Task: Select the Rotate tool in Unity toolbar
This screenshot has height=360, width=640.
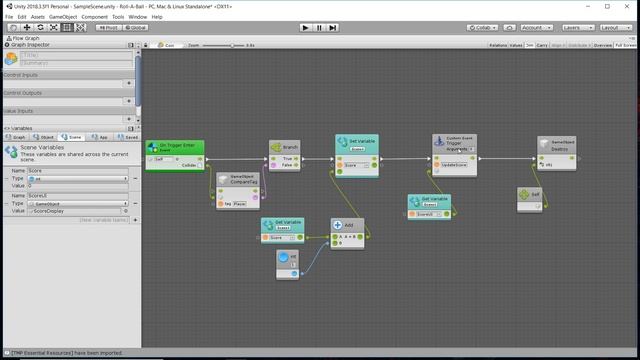Action: (40, 27)
